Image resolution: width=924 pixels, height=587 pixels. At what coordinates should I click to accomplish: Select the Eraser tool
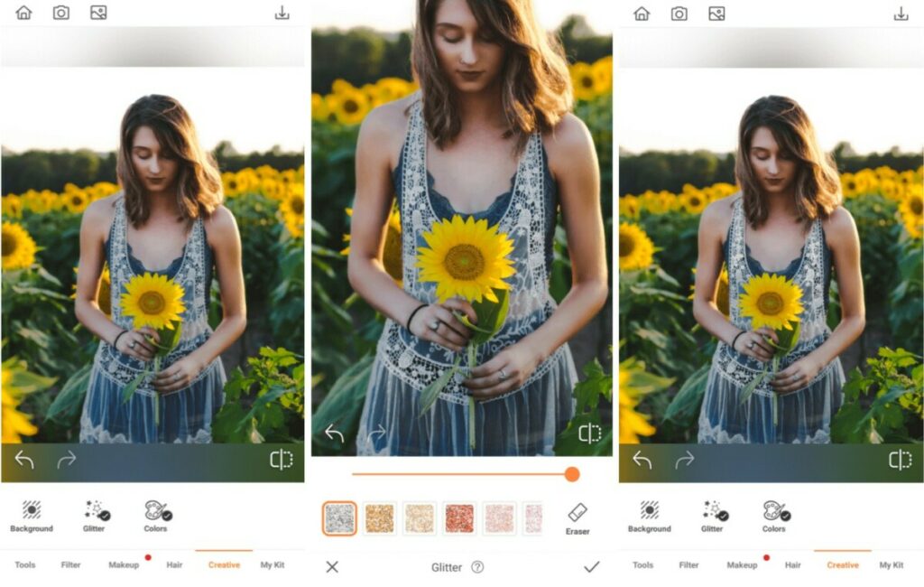point(577,519)
